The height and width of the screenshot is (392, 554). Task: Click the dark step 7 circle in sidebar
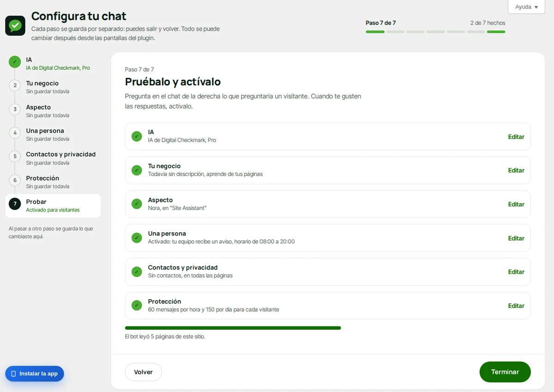click(x=15, y=204)
